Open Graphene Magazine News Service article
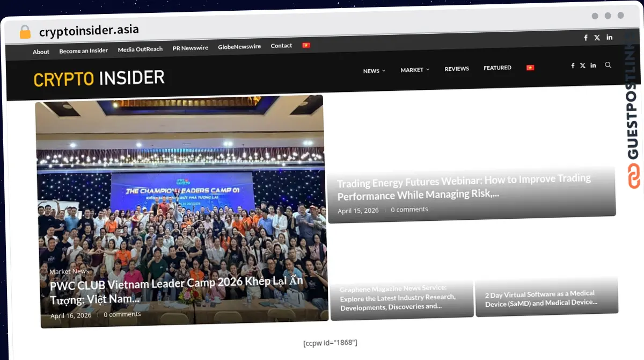 (398, 298)
